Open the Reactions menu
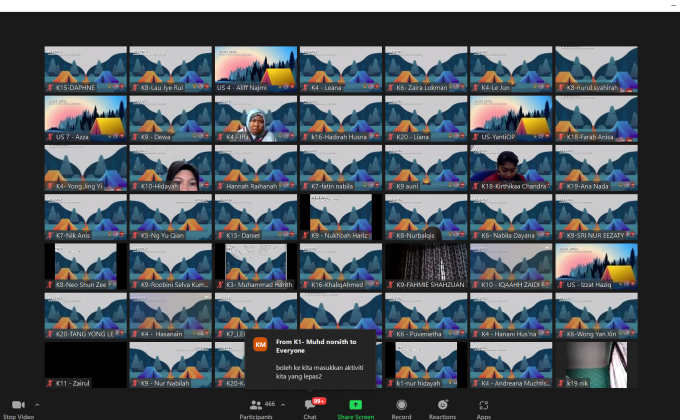The height and width of the screenshot is (420, 680). coord(442,405)
